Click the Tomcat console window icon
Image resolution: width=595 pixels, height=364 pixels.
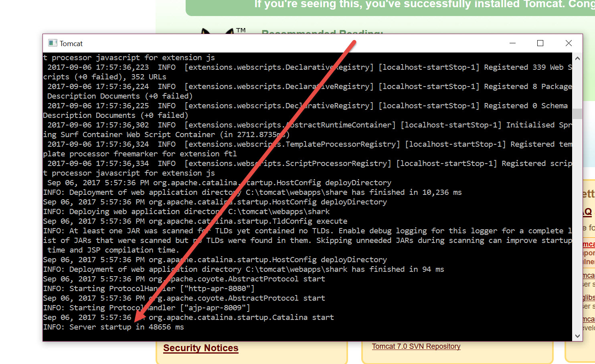[53, 43]
